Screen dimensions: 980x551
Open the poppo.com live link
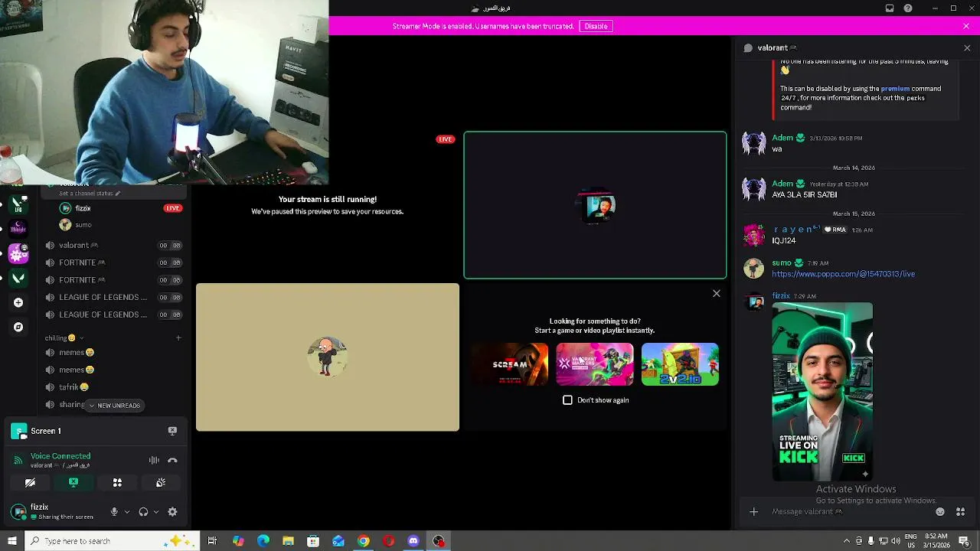coord(843,274)
